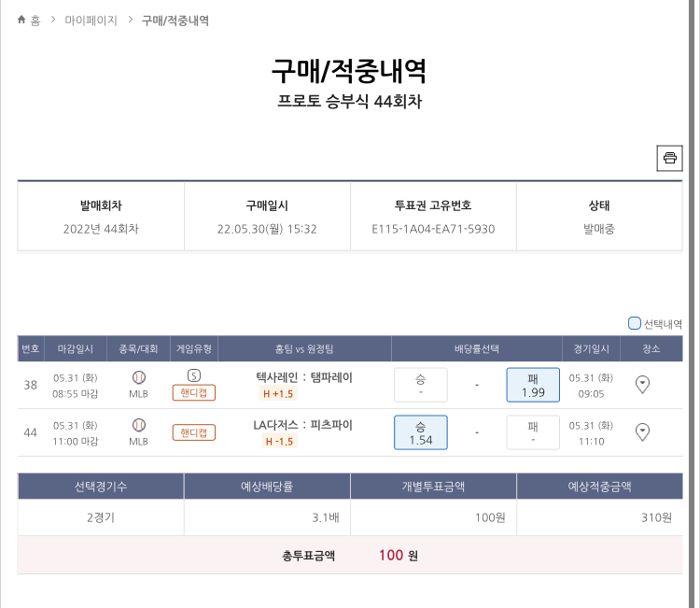The image size is (700, 608).
Task: Click the vertical scrollbar on right edge
Action: point(693,304)
